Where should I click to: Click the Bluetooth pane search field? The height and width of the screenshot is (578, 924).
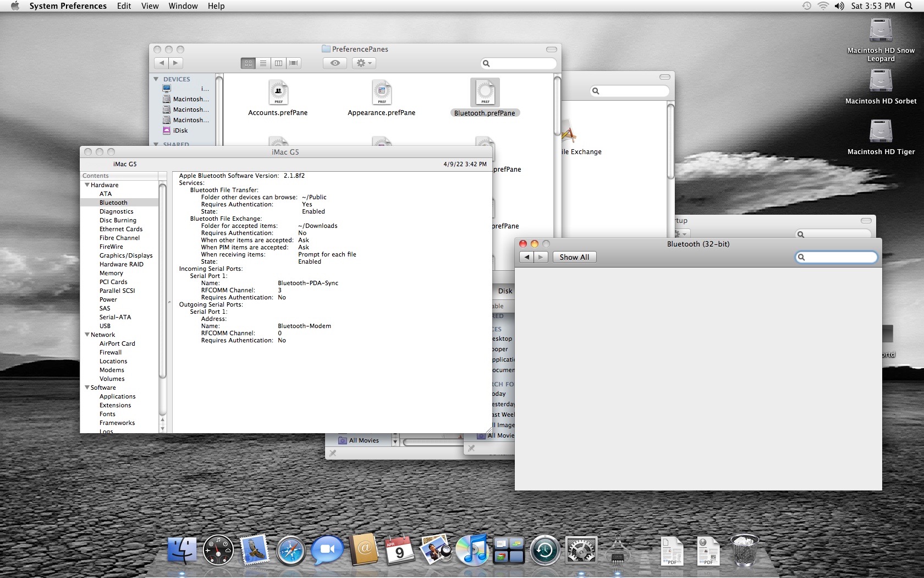tap(839, 257)
